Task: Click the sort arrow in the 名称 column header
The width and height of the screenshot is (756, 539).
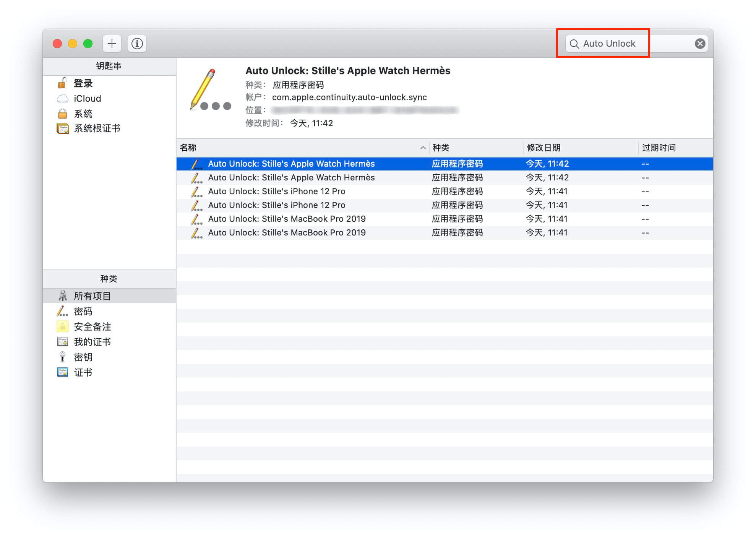Action: point(423,148)
